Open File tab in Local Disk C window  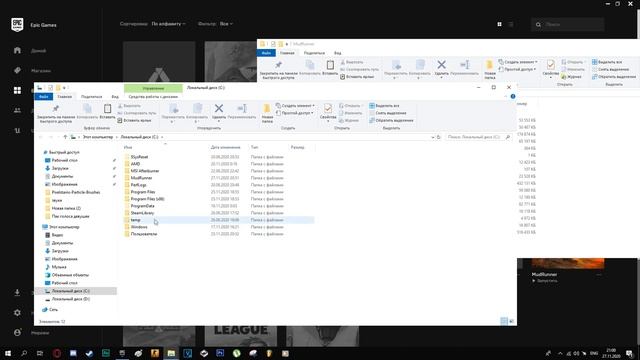click(44, 97)
